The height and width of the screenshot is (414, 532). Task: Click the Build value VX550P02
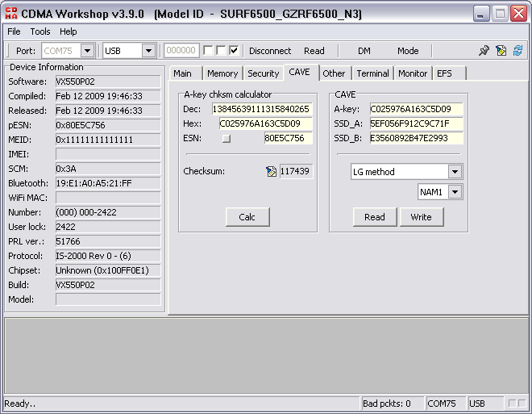108,285
